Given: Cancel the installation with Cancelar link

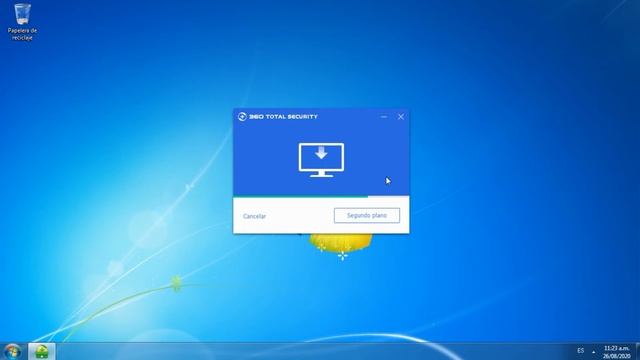Looking at the screenshot, I should click(x=254, y=216).
